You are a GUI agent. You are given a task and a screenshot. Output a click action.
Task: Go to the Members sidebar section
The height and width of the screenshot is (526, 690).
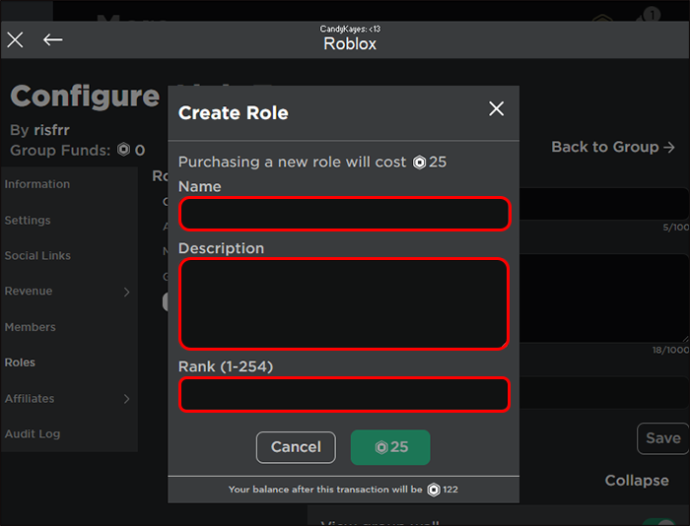30,327
